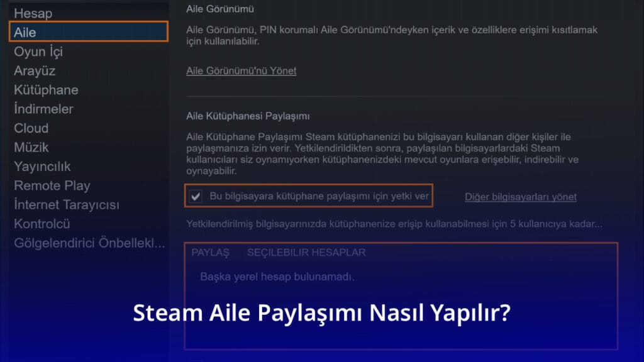Open Gölgelendirici Önbellek settings
The image size is (644, 362).
89,243
